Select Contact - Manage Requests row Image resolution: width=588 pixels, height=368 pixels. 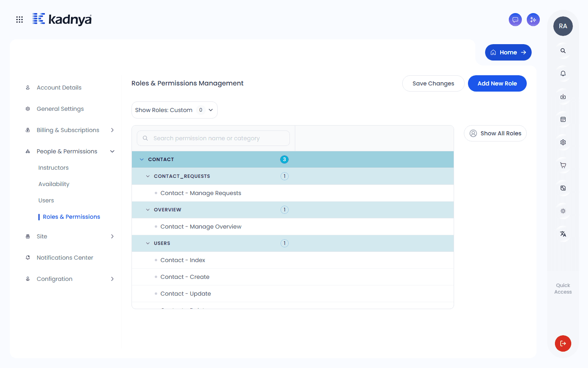pos(293,193)
